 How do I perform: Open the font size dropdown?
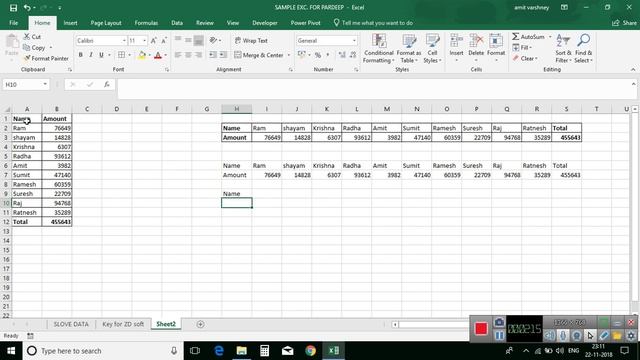click(x=144, y=40)
